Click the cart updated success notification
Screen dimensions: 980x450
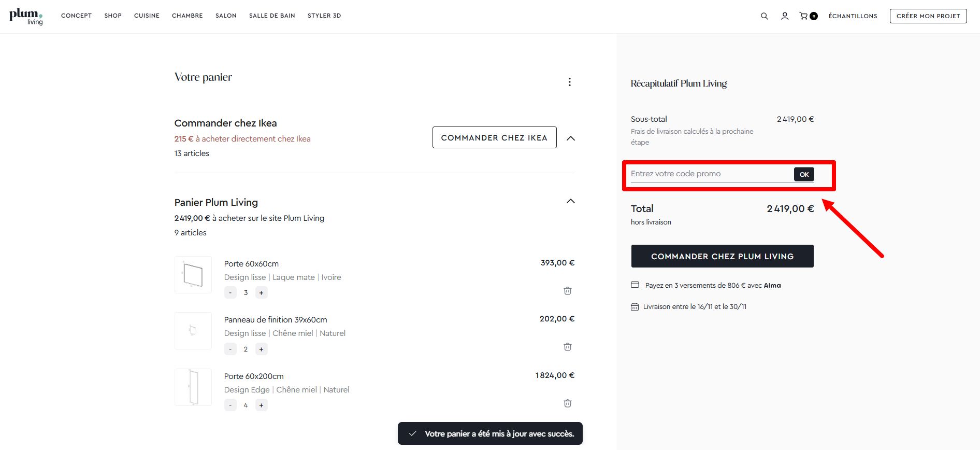tap(490, 433)
